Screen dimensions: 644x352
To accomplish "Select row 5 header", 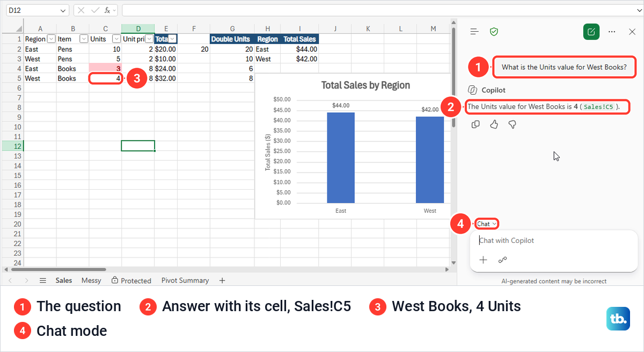I will [12, 78].
